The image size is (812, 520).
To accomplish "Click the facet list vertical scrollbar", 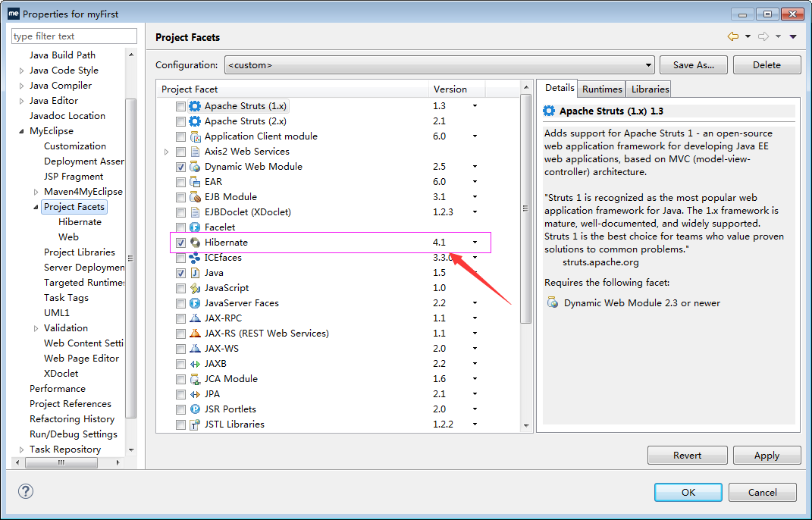I will [x=525, y=208].
